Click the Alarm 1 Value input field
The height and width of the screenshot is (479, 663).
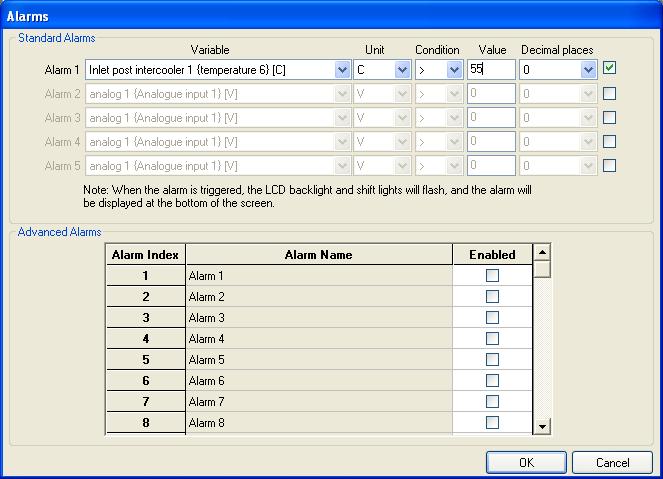click(x=490, y=70)
